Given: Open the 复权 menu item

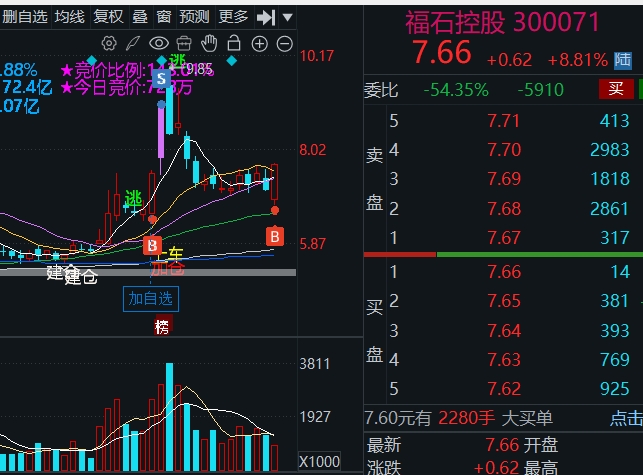Looking at the screenshot, I should (108, 17).
